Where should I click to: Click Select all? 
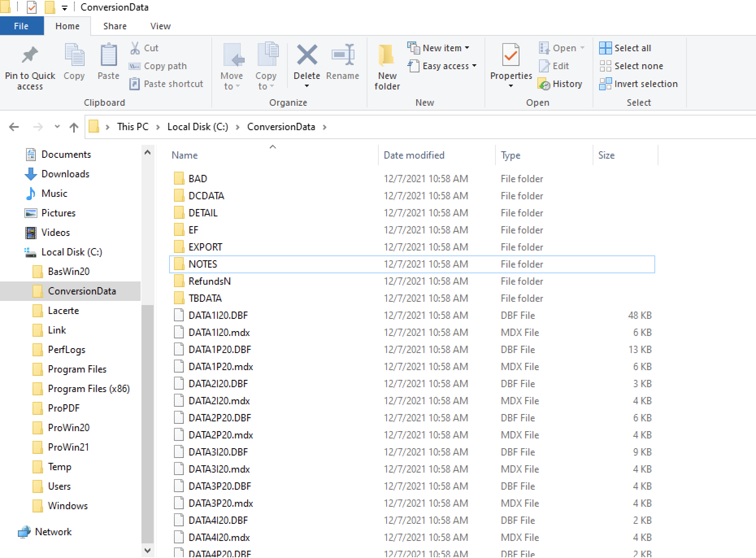[626, 48]
